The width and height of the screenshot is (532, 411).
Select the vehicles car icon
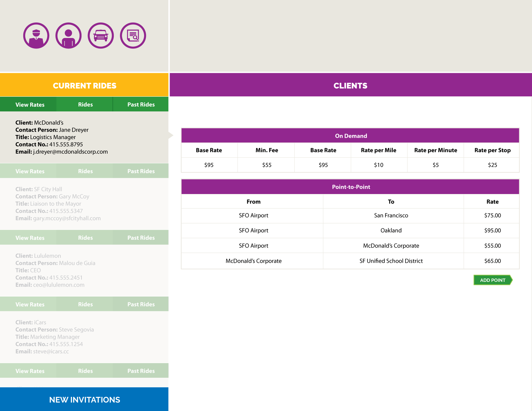tap(101, 36)
